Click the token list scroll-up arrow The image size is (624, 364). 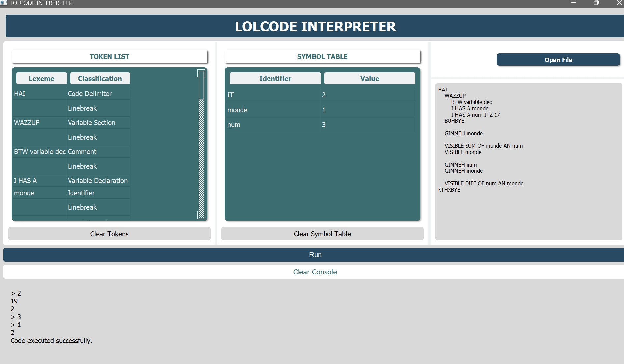(x=201, y=73)
